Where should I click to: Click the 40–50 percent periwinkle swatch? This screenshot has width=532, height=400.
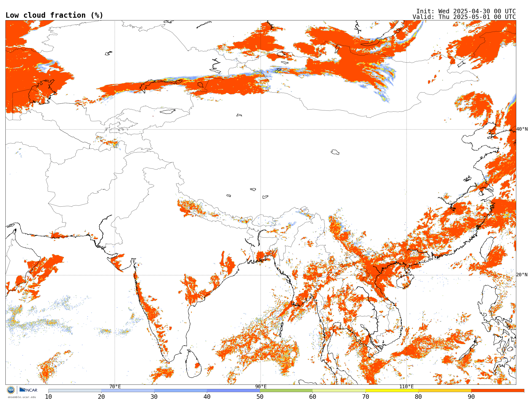pyautogui.click(x=233, y=391)
